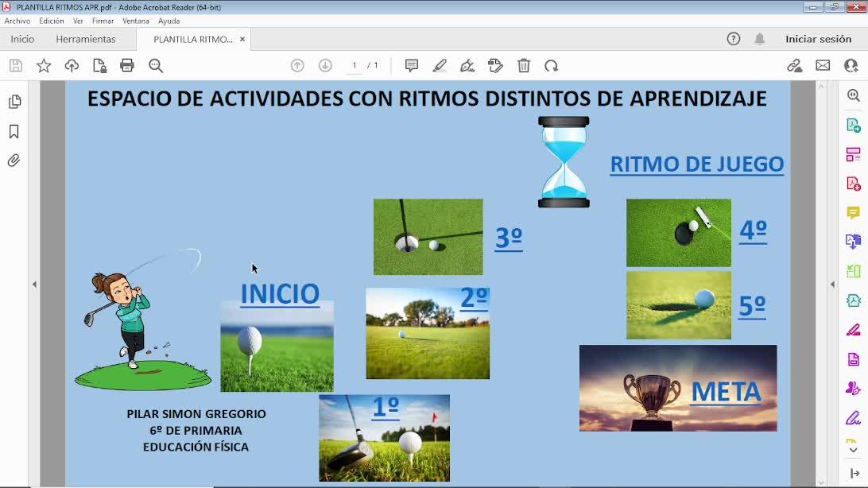The width and height of the screenshot is (868, 488).
Task: Open the Organize Pages tool
Action: [854, 154]
